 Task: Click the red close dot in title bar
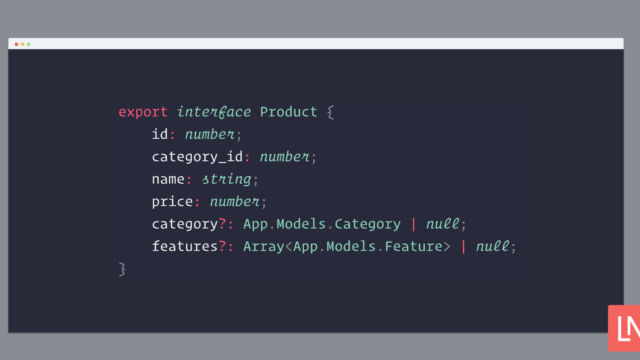coord(16,44)
